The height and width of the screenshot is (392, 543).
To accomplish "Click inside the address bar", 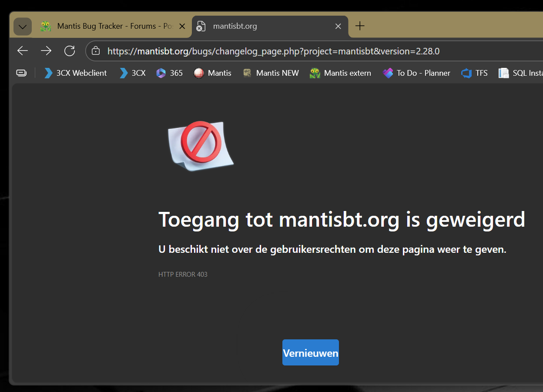I will pyautogui.click(x=261, y=50).
